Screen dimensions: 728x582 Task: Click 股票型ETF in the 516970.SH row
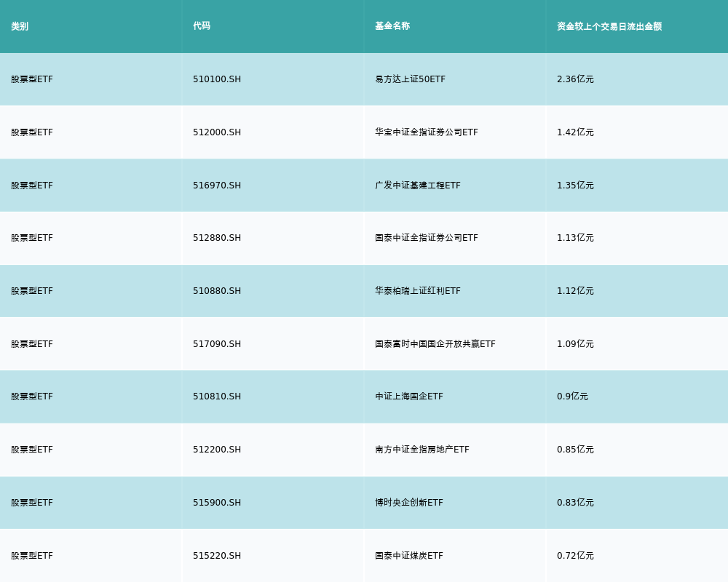(x=32, y=186)
